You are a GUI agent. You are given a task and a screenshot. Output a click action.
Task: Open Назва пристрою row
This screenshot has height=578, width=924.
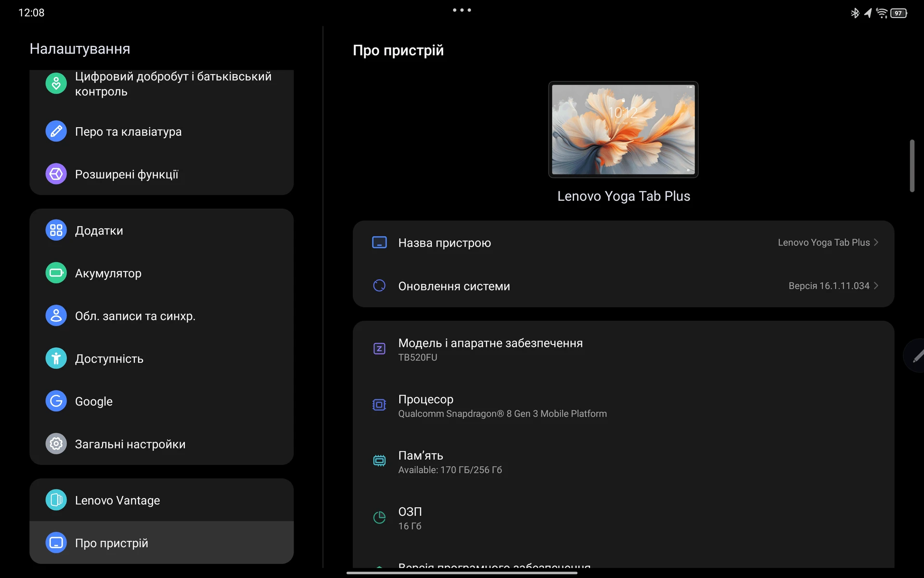click(623, 242)
